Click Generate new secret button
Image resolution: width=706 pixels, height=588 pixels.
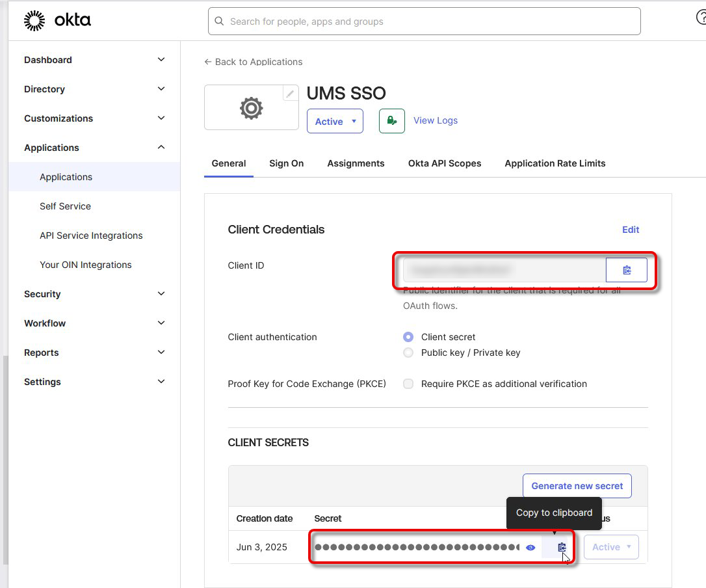[577, 486]
